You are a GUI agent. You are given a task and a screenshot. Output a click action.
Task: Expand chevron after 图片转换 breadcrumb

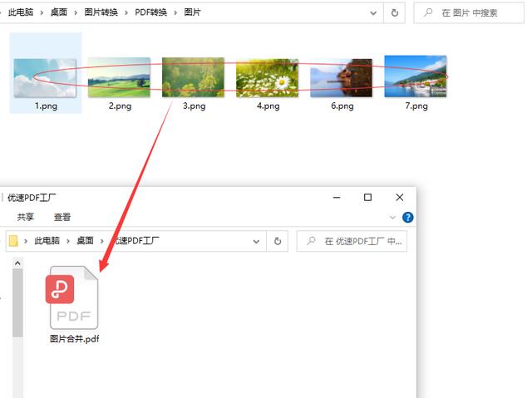[126, 13]
